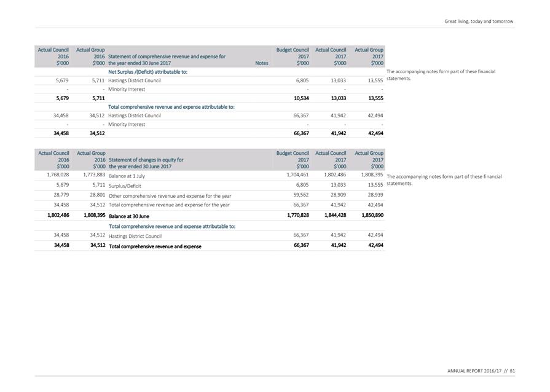Click 1,802,486 in the Balance at 1 July row

click(335, 174)
